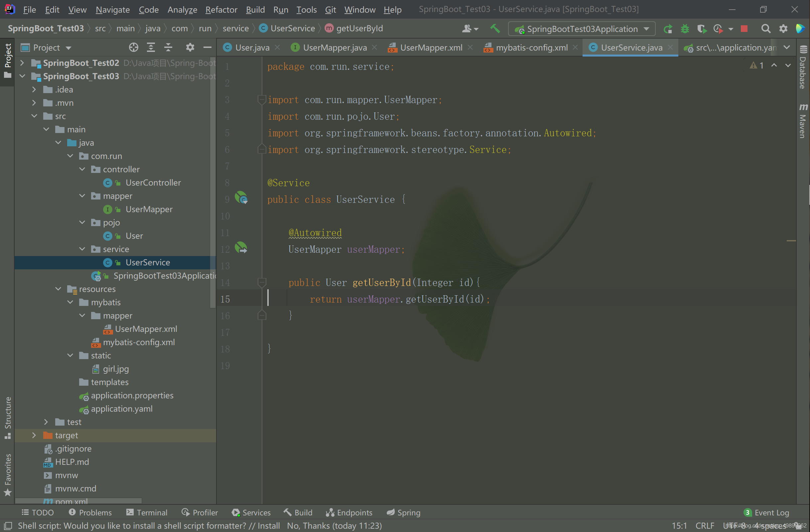Close the UserMapper.java tab
Image resolution: width=810 pixels, height=532 pixels.
coord(375,47)
